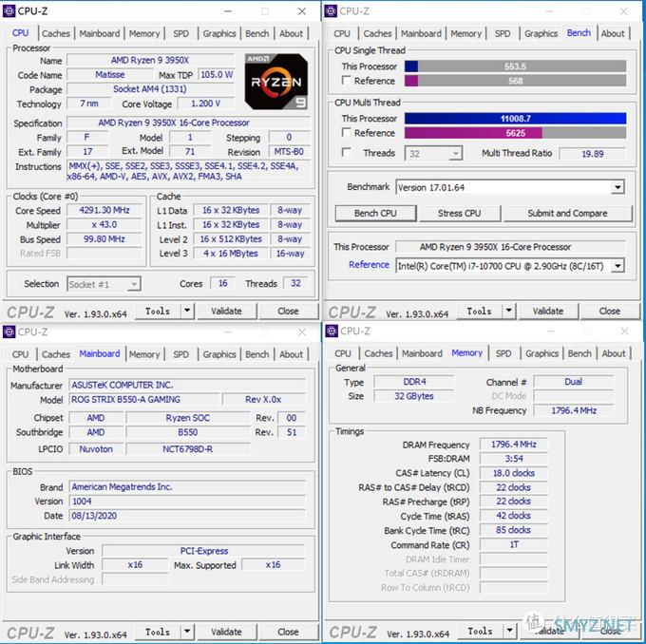
Task: Click the processor Name field AMD Ryzen 9 3950X
Action: [x=150, y=60]
